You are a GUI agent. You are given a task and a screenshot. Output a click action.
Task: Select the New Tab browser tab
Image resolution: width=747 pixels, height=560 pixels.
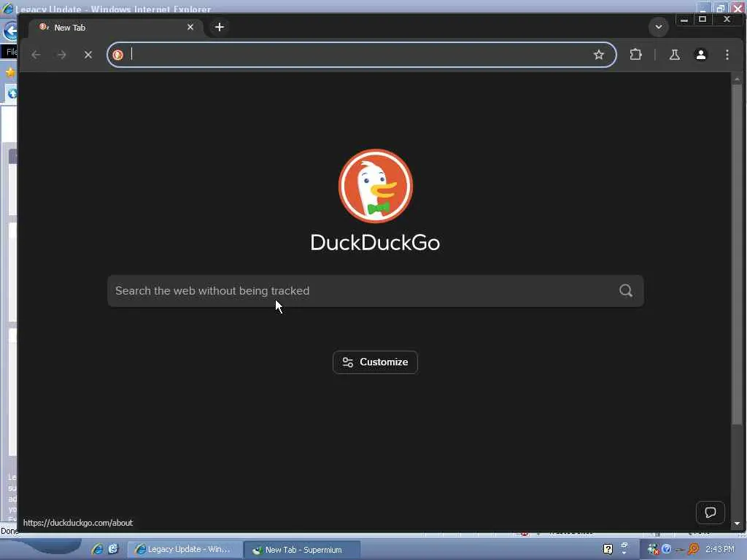coord(116,27)
